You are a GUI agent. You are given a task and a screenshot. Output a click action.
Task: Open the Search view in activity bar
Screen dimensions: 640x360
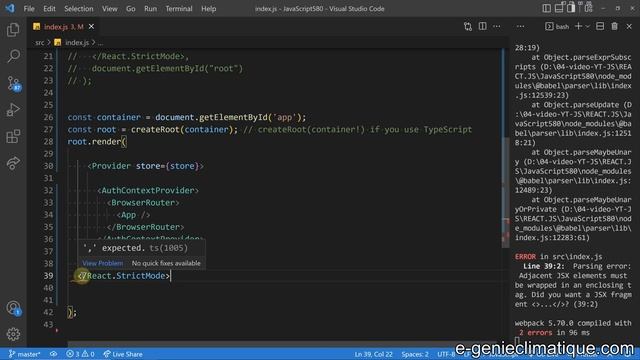(13, 56)
